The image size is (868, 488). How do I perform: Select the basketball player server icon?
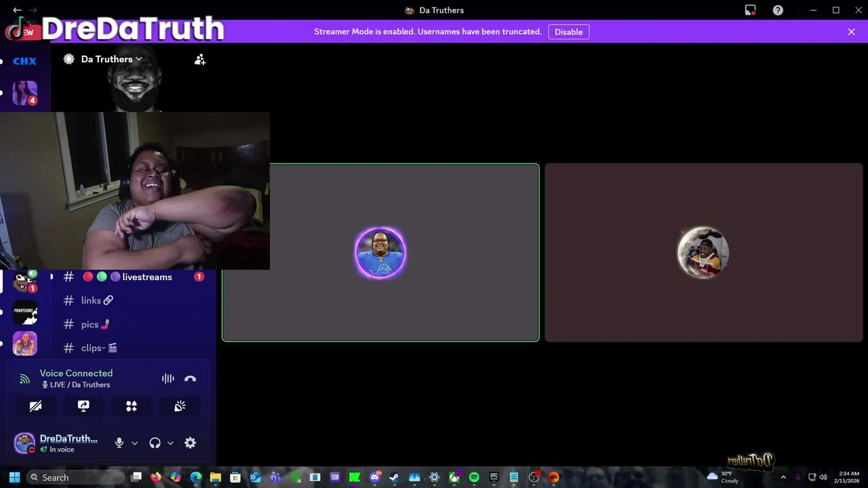[x=24, y=344]
